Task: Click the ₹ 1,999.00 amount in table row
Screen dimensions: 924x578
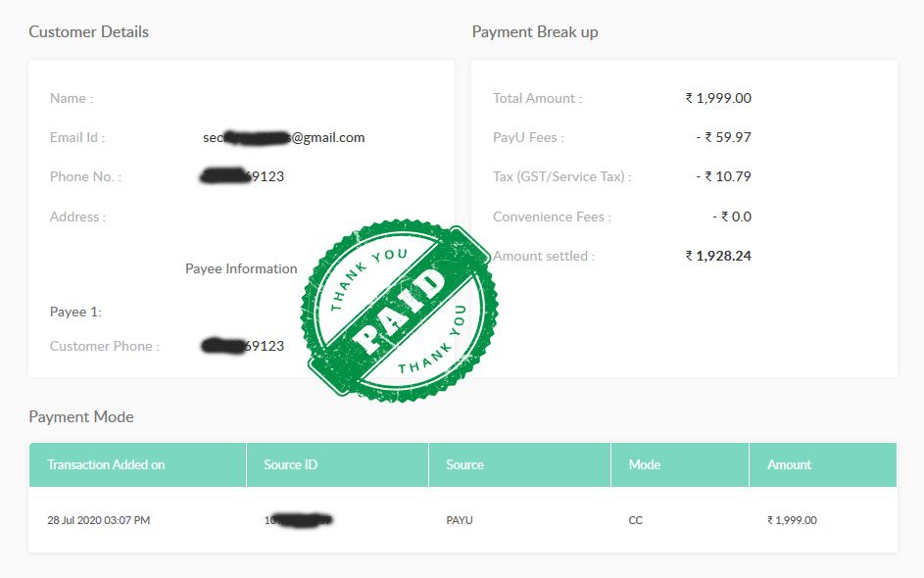Action: pyautogui.click(x=792, y=520)
